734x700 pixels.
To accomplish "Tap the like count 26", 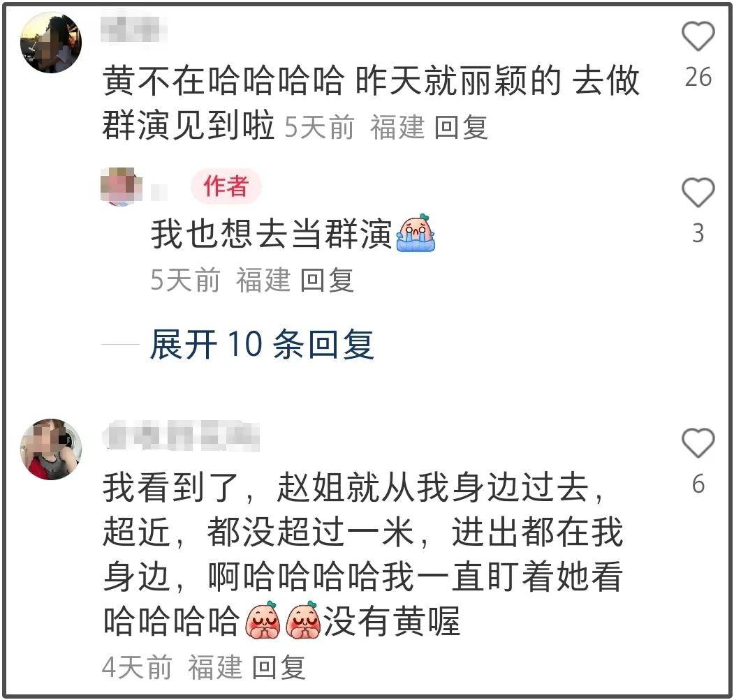I will pos(698,77).
